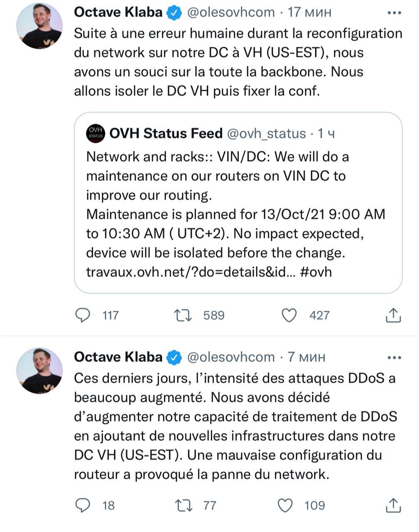Open Octave Klaba name on second tweet
This screenshot has height=532, width=419.
tap(118, 357)
